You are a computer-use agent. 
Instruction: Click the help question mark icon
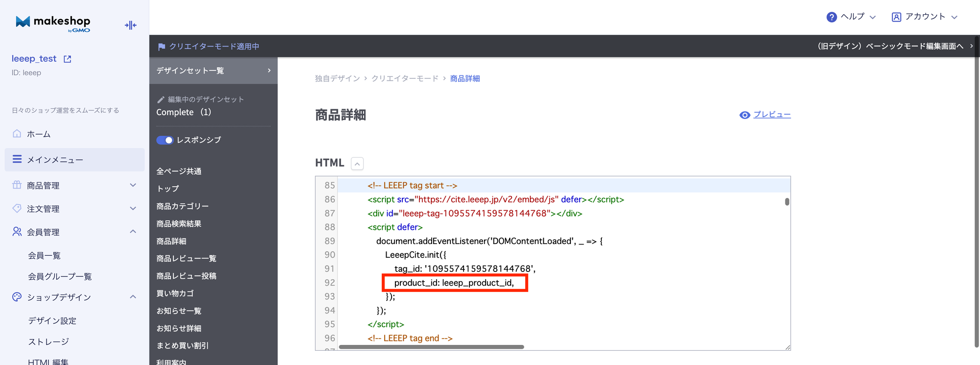pos(832,17)
